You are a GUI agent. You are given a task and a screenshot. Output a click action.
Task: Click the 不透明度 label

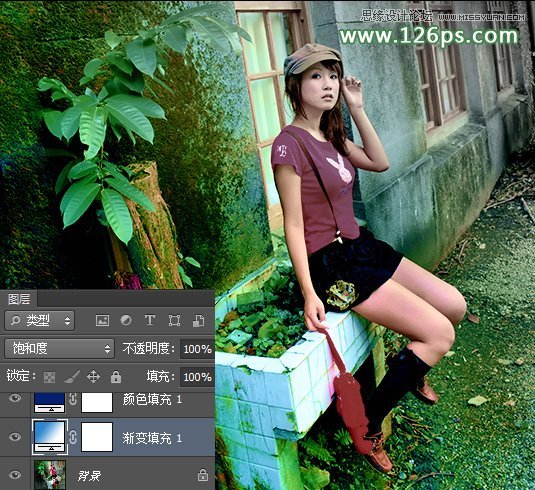(149, 348)
